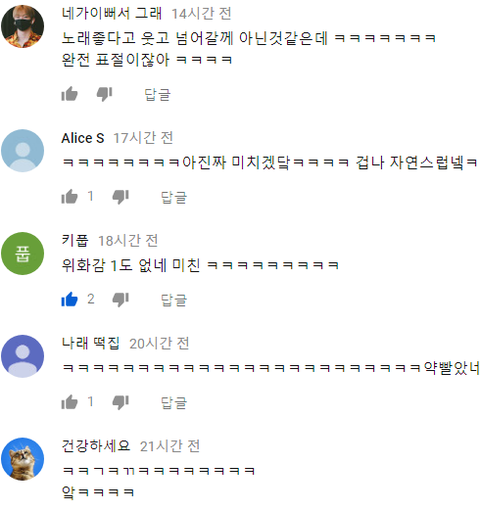480x510 pixels.
Task: Open 네가이뻐서 그래's profile via avatar photo
Action: point(23,27)
